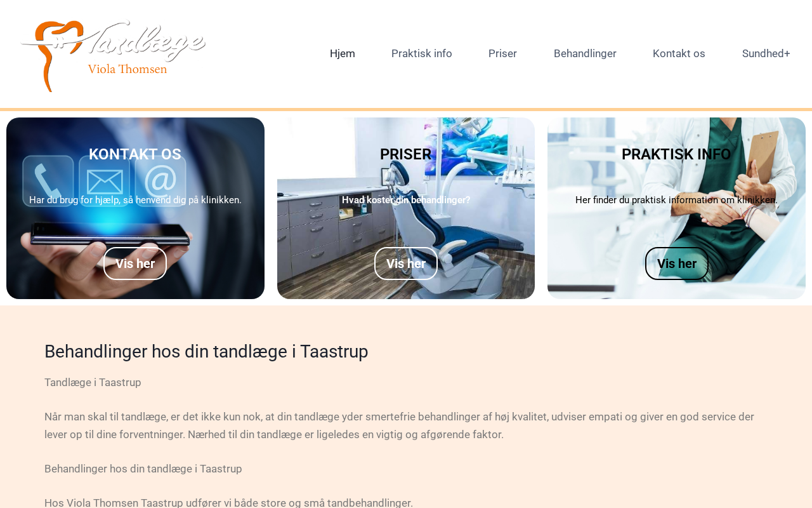Screen dimensions: 812x508
Task: Select Kontakt os in the navigation menu
Action: point(679,53)
